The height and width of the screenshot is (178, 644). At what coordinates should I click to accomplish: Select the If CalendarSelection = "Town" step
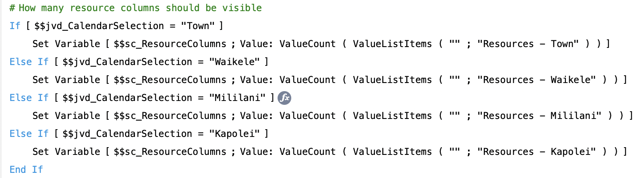tap(116, 26)
